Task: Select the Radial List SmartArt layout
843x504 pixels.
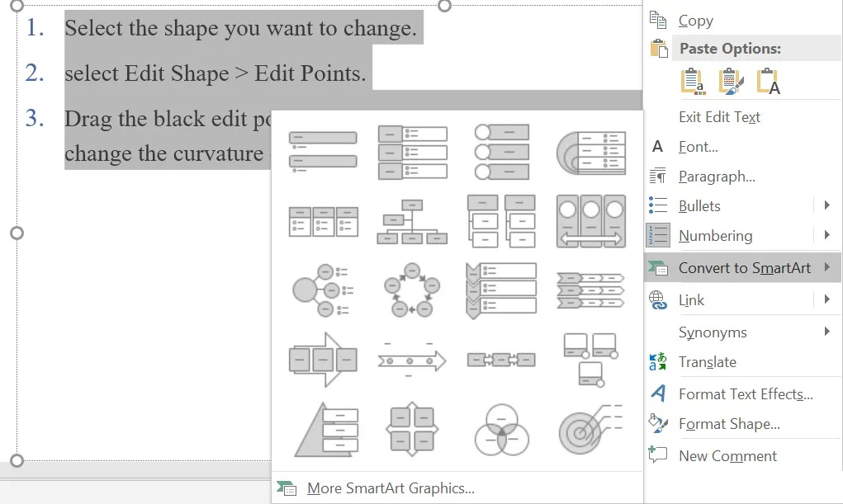Action: tap(323, 290)
